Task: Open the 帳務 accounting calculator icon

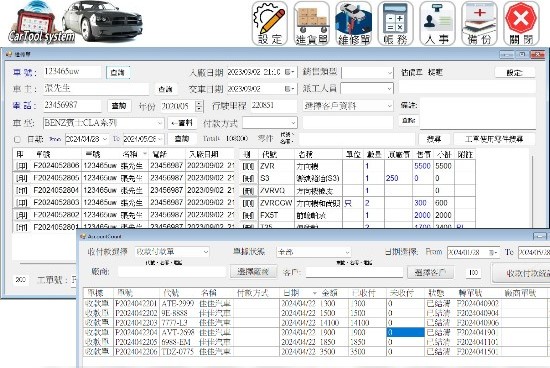Action: click(395, 24)
